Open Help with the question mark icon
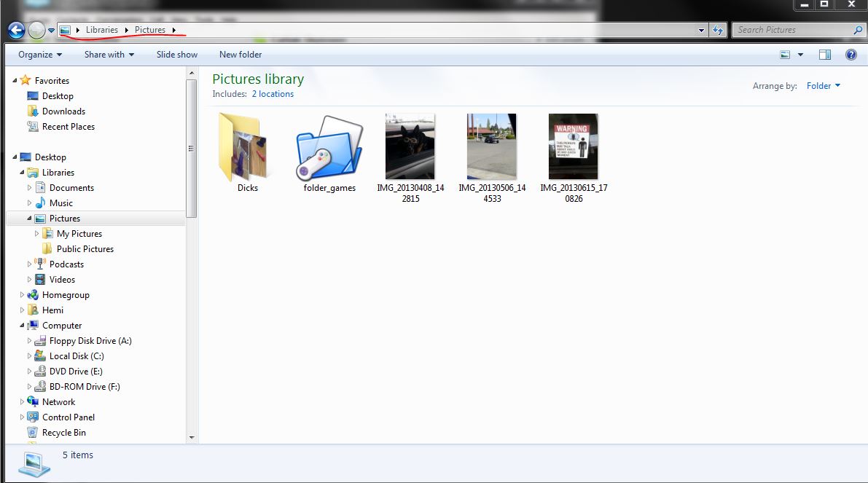This screenshot has width=868, height=483. [x=851, y=54]
